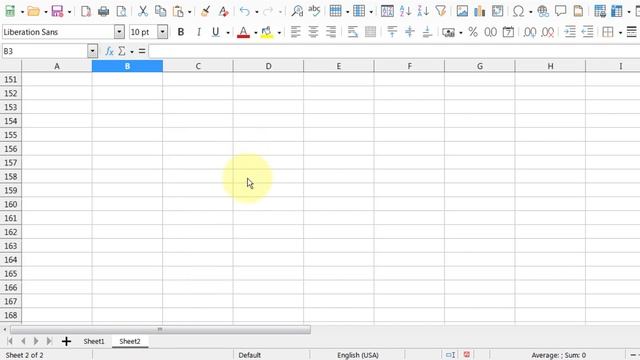
Task: Apply AutoFilter funnel icon
Action: point(441,11)
